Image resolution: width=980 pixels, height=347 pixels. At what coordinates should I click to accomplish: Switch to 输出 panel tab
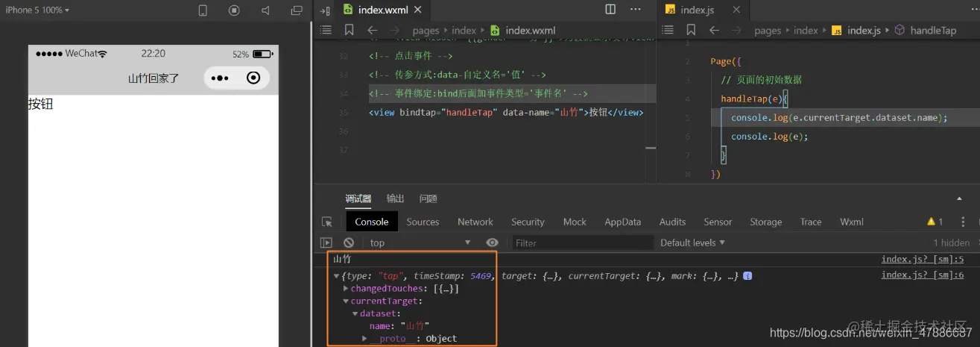coord(395,198)
